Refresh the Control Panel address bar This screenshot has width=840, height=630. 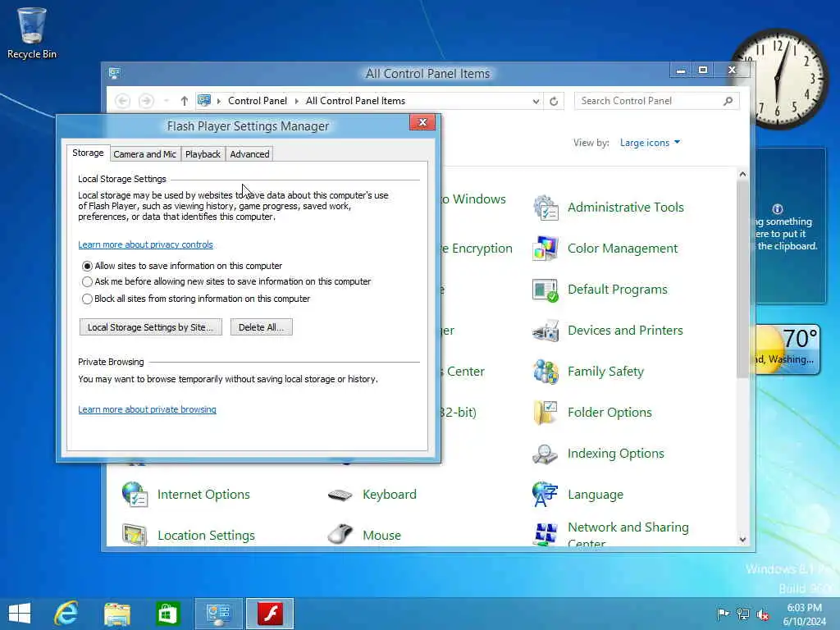click(554, 101)
